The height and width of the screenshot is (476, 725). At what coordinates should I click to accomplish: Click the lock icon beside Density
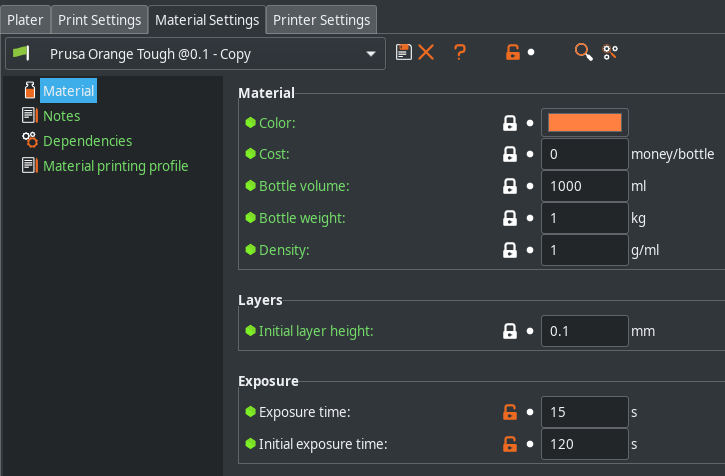tap(510, 250)
